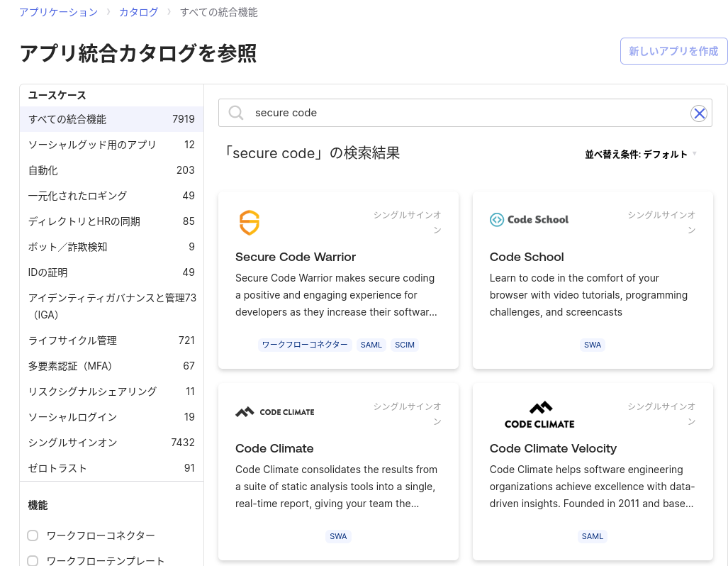
Task: Click the magnifying glass search icon
Action: pyautogui.click(x=236, y=113)
